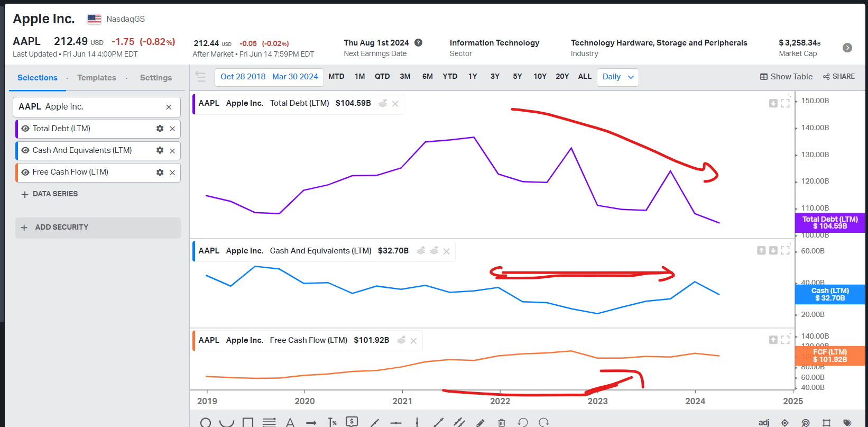868x427 pixels.
Task: Toggle visibility of Total Debt series
Action: (25, 129)
